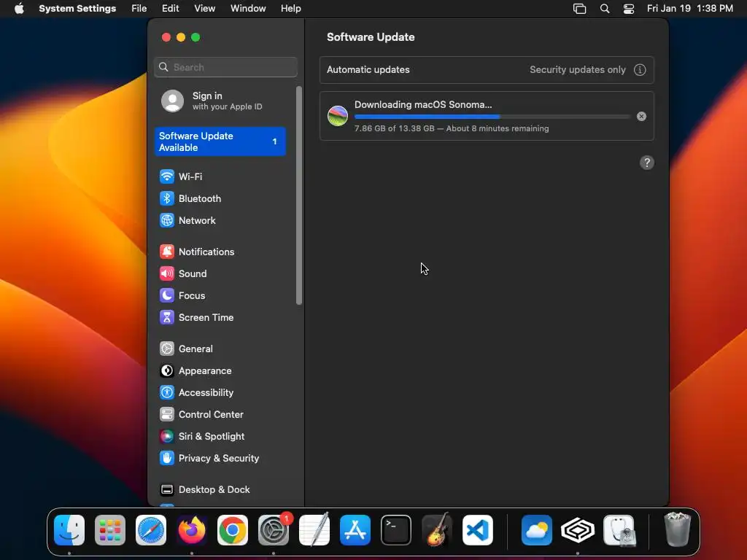The height and width of the screenshot is (560, 747).
Task: Click the Downloading macOS Sonoma text
Action: coord(423,105)
